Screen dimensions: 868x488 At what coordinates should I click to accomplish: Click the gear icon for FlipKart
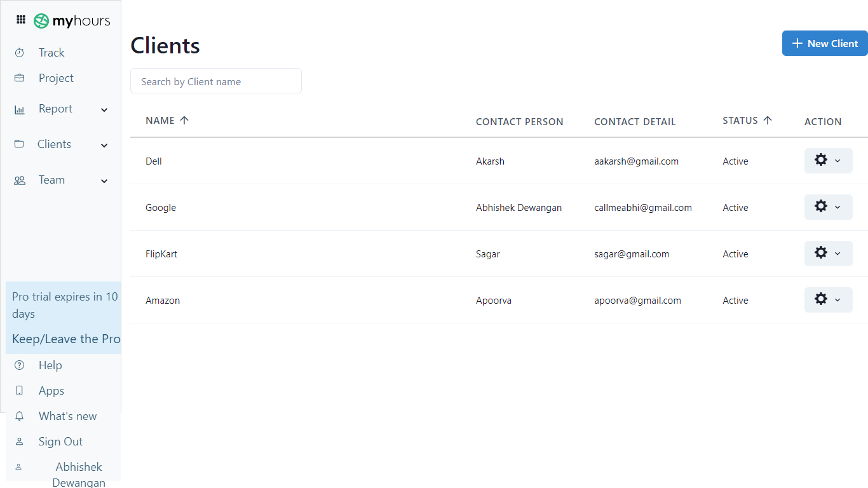coord(821,253)
